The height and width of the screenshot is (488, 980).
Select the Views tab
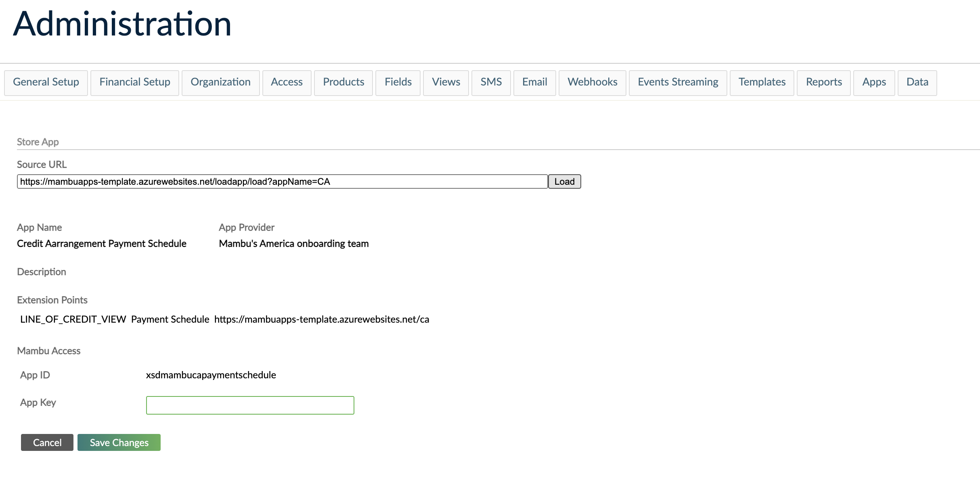tap(446, 82)
